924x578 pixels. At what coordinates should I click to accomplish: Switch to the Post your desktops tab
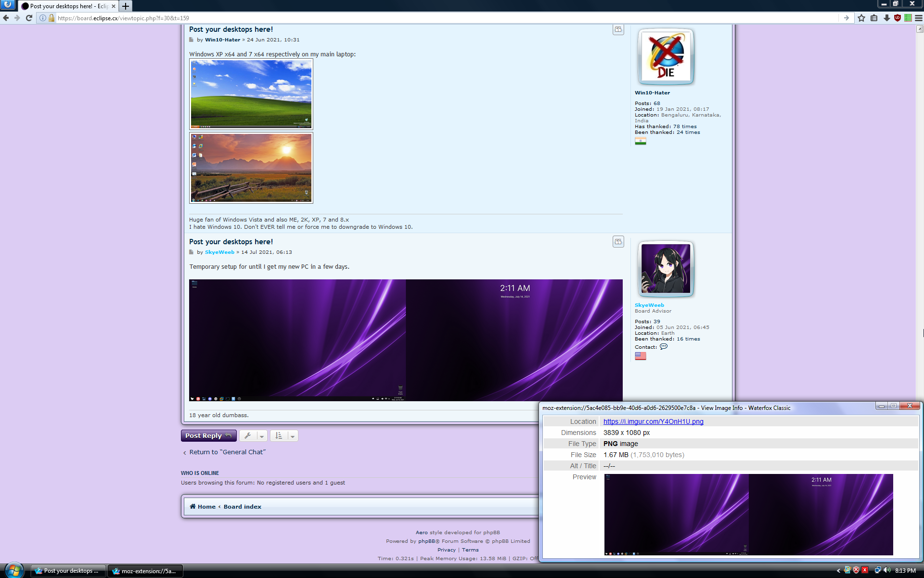pos(67,6)
